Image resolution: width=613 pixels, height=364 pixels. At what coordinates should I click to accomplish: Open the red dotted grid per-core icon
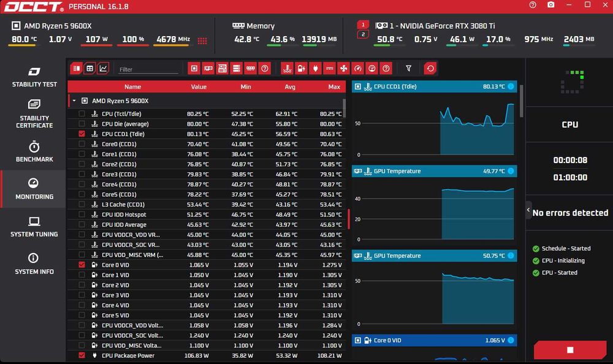[x=202, y=40]
